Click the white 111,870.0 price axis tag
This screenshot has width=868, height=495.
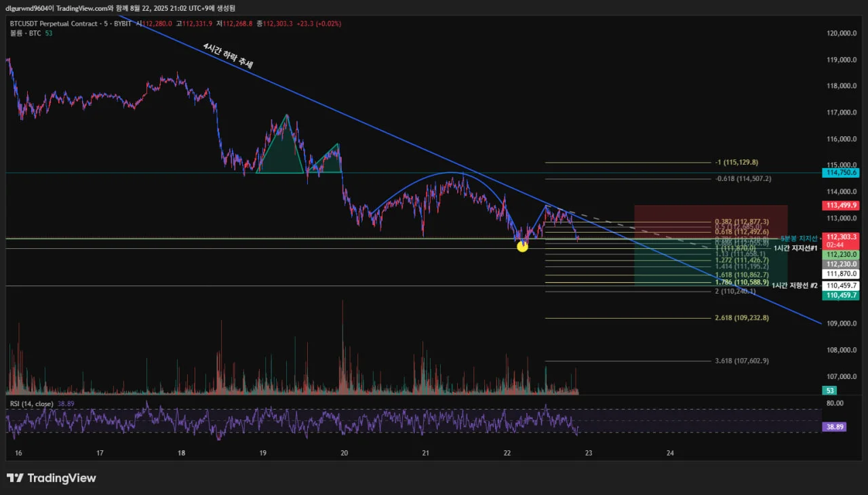click(x=841, y=274)
